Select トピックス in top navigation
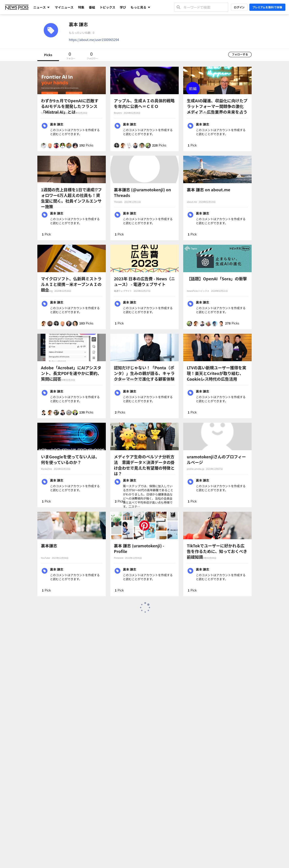This screenshot has height=868, width=289. point(107,7)
